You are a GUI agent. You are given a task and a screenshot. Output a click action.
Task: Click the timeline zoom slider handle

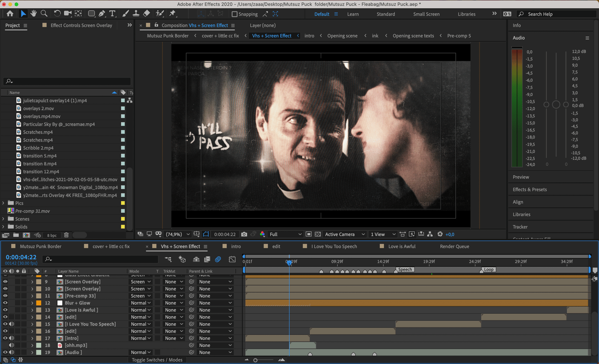coord(256,360)
